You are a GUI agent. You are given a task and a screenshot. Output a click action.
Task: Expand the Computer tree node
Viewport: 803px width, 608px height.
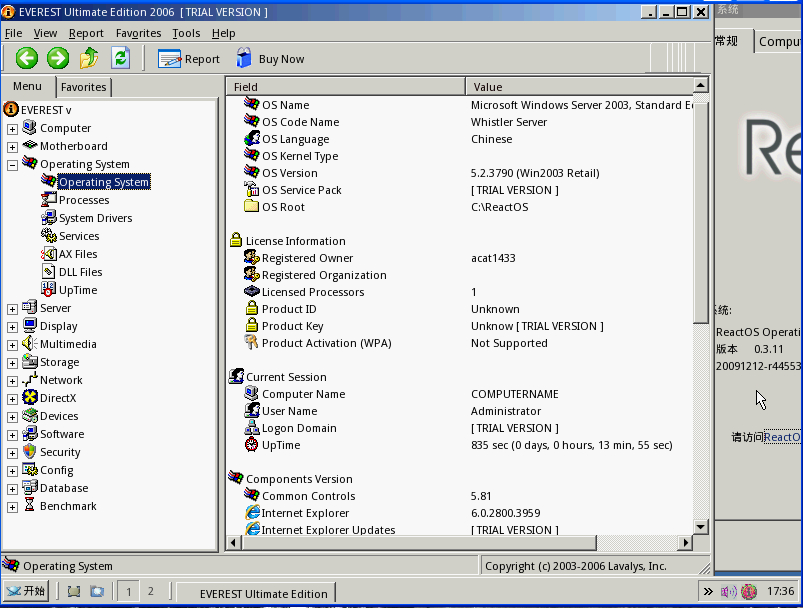12,129
